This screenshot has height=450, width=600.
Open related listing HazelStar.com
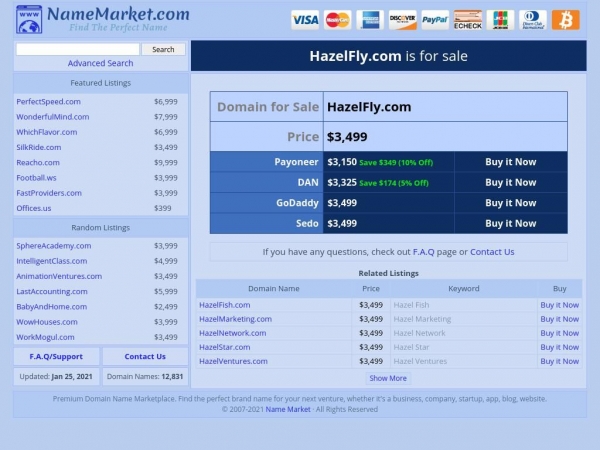pos(225,347)
